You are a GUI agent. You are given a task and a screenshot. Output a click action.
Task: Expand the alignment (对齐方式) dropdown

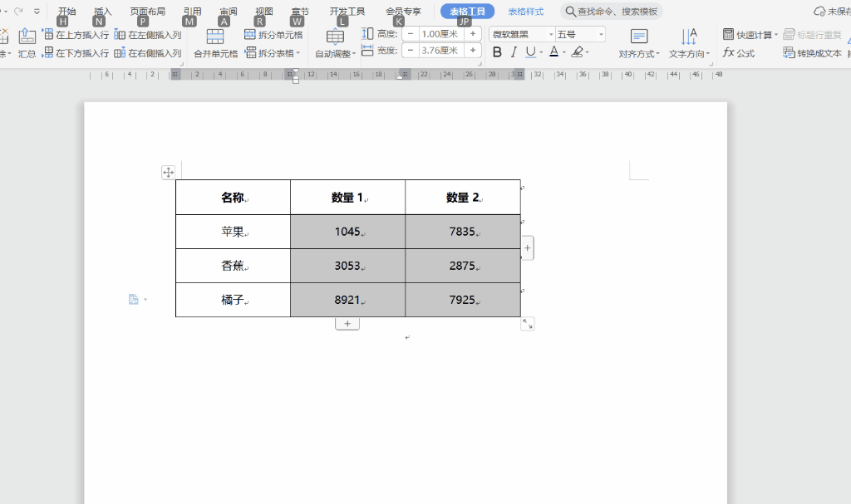[x=639, y=54]
